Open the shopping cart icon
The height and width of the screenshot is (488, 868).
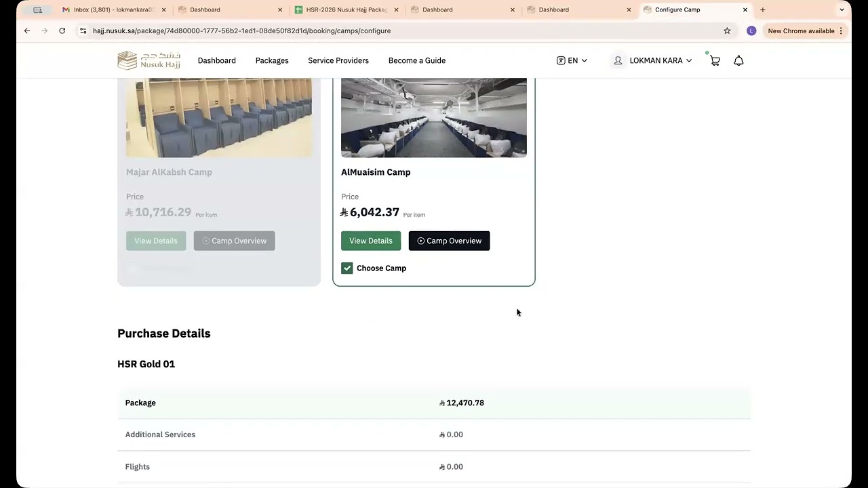coord(715,60)
